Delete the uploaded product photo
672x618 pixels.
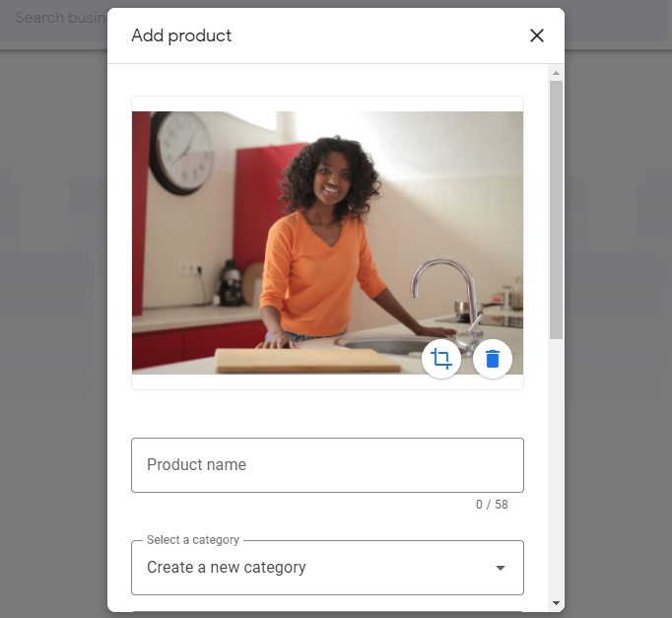click(493, 359)
